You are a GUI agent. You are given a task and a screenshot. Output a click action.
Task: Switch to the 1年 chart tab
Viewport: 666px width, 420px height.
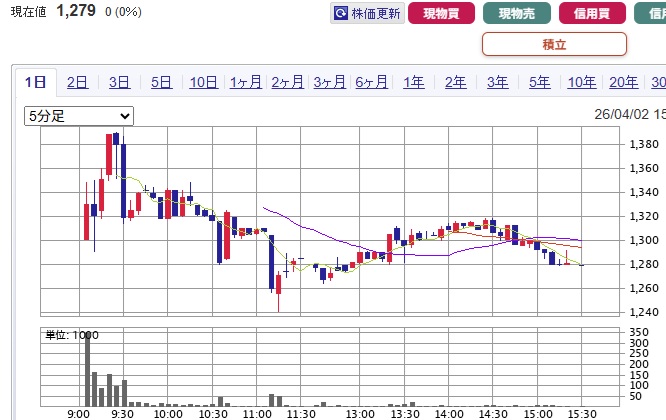[x=413, y=82]
